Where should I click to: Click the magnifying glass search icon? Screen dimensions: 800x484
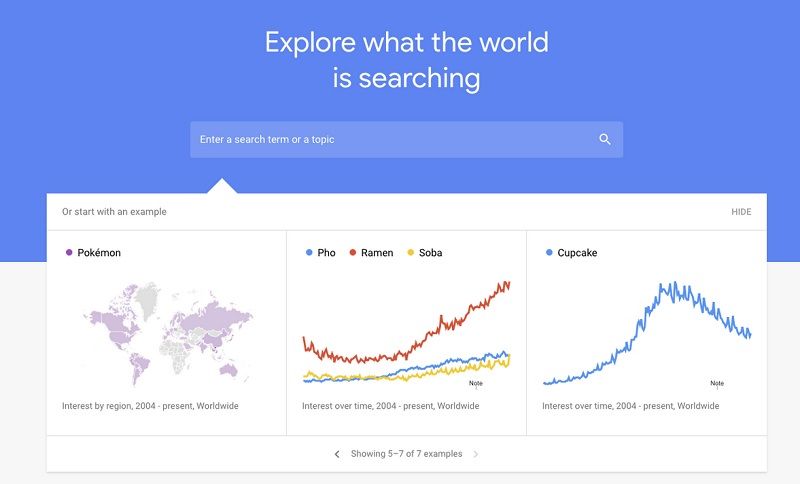[605, 139]
